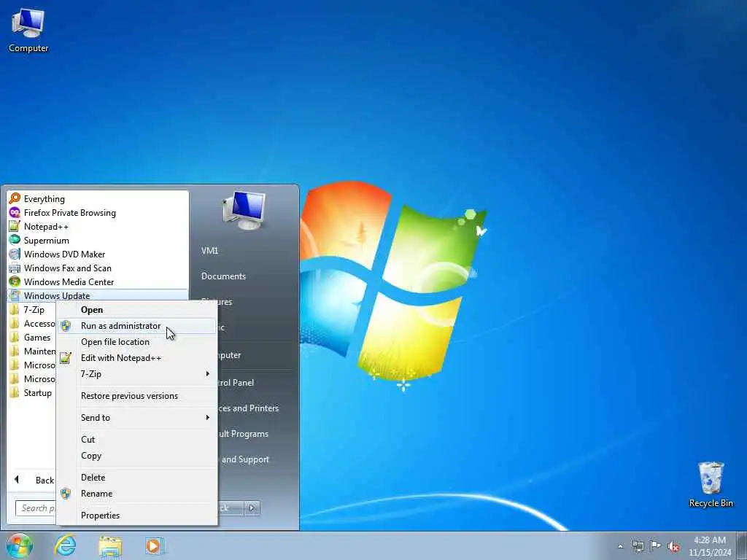Click the 7-Zip folder icon in programs list
The height and width of the screenshot is (560, 747).
pos(15,309)
